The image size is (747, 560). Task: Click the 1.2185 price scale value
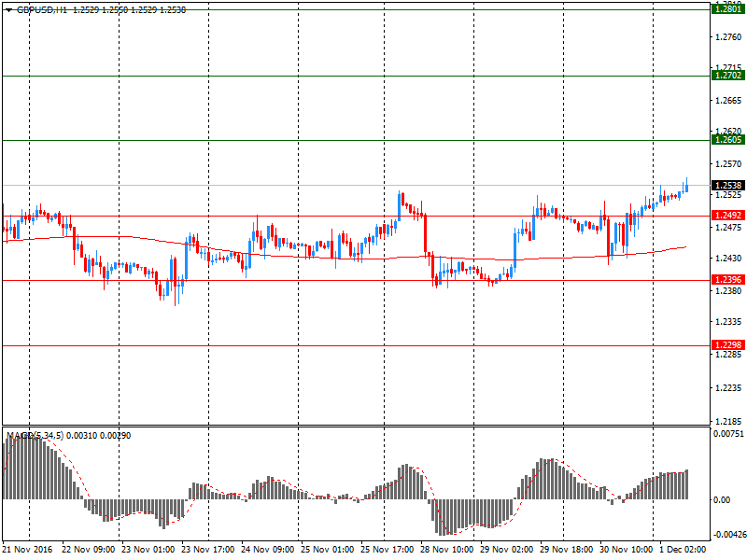728,422
